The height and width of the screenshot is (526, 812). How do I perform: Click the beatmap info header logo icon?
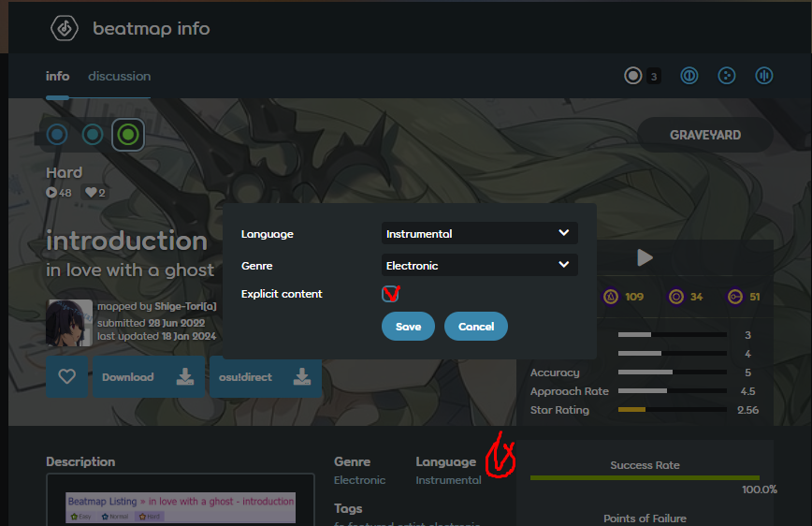pyautogui.click(x=65, y=28)
